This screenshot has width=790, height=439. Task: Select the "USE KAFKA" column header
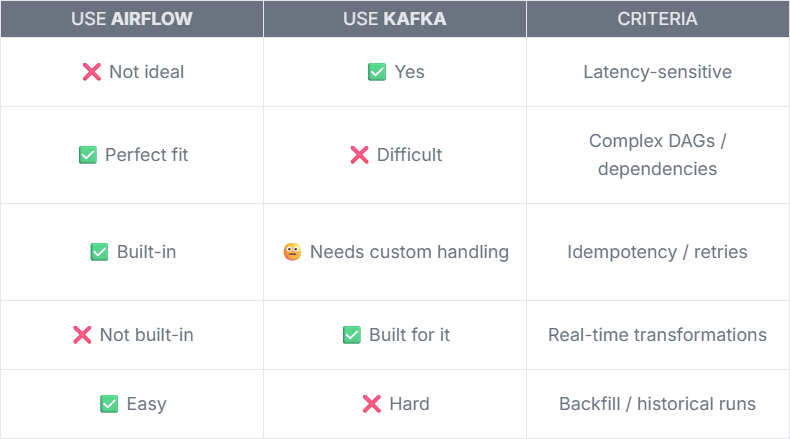(395, 19)
